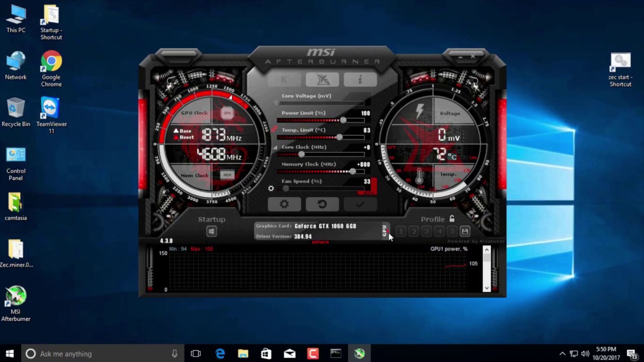Minimize the Afterburner window
644x362 pixels.
point(460,57)
